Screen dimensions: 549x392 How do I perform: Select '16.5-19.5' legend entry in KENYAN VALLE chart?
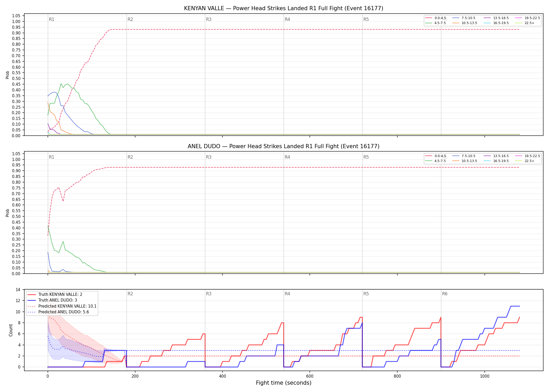496,23
